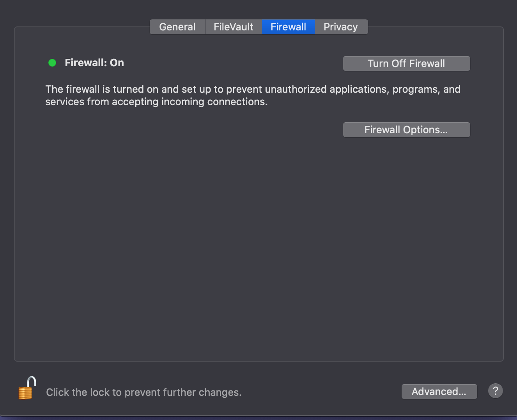Return to General security settings tab

point(177,27)
